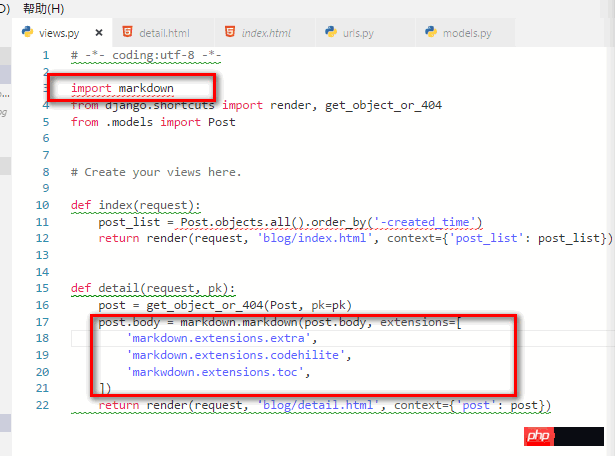615x456 pixels.
Task: Click line number 5 in the gutter
Action: pyautogui.click(x=46, y=122)
